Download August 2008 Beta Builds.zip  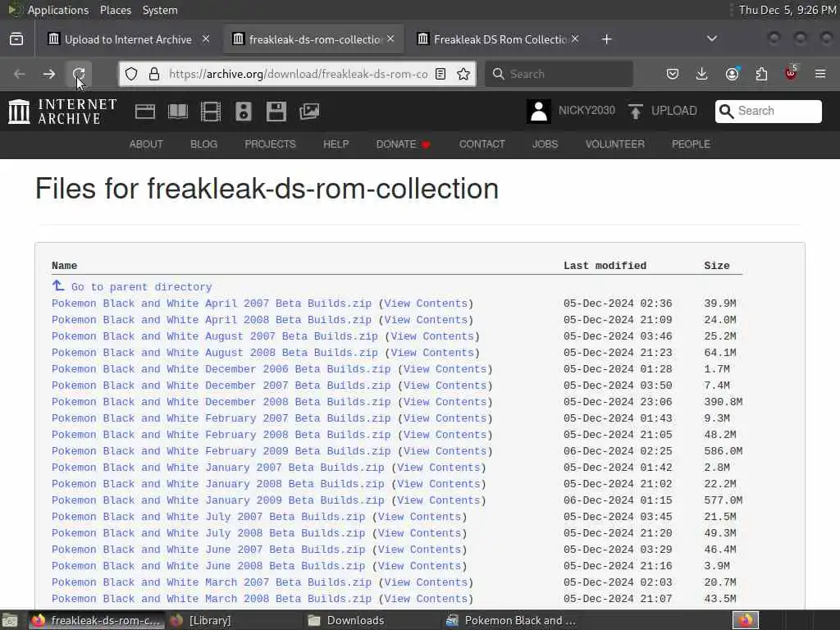pos(215,353)
